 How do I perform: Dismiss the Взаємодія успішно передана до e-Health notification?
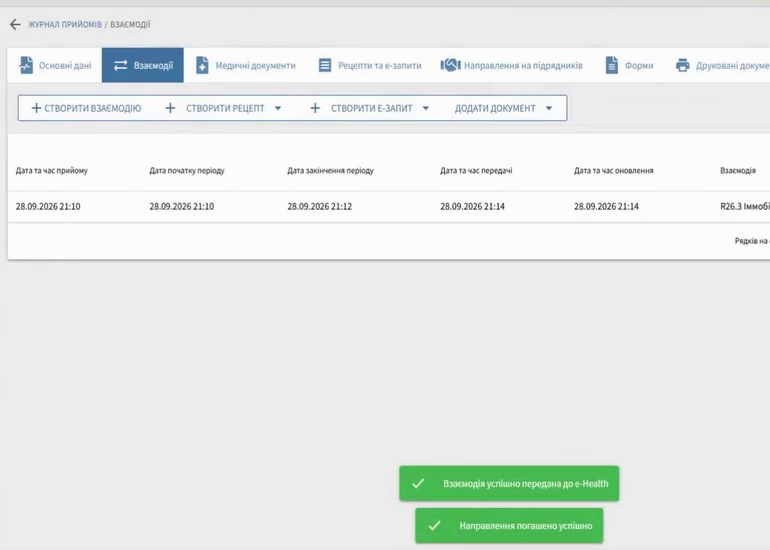(x=509, y=484)
